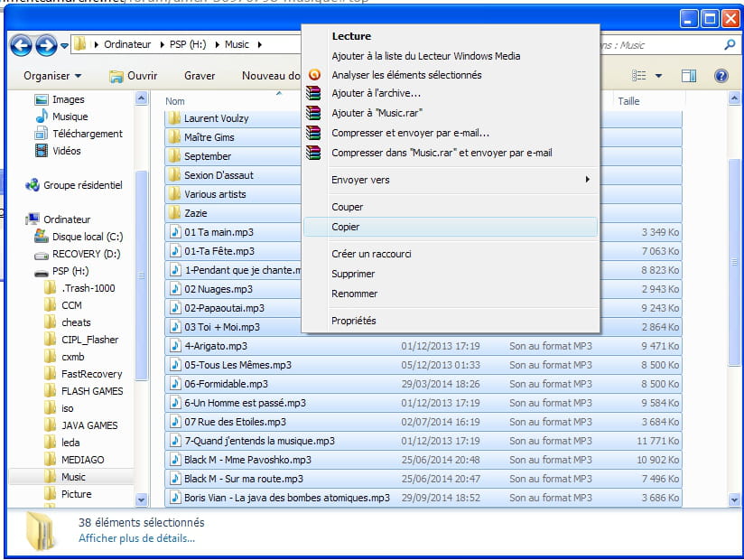Click the Zazie folder icon
Image resolution: width=744 pixels, height=560 pixels.
[x=174, y=212]
